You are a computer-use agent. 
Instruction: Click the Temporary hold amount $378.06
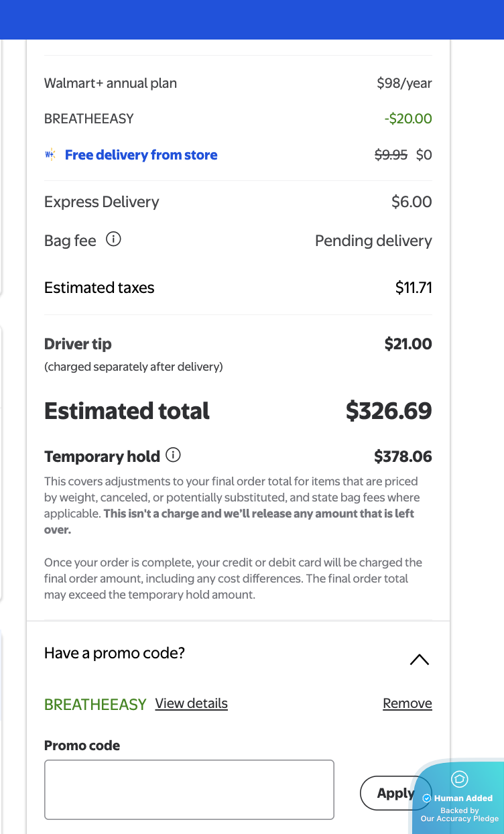pyautogui.click(x=403, y=457)
